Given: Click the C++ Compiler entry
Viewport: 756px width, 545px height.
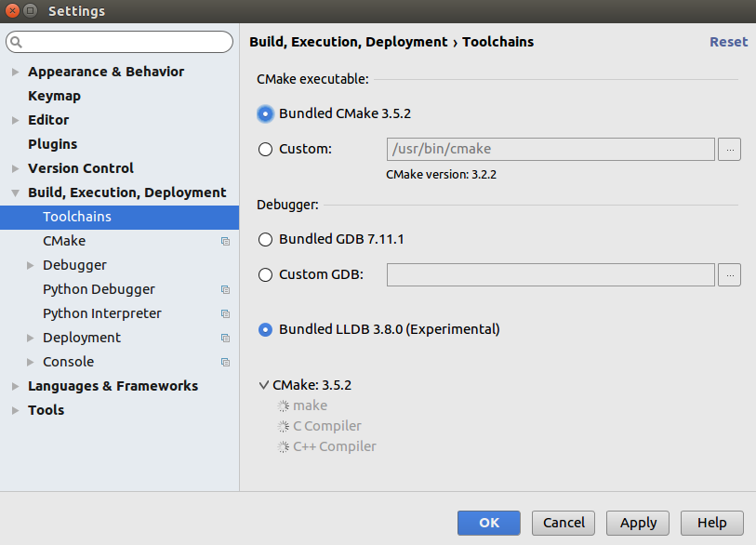Looking at the screenshot, I should click(x=335, y=446).
